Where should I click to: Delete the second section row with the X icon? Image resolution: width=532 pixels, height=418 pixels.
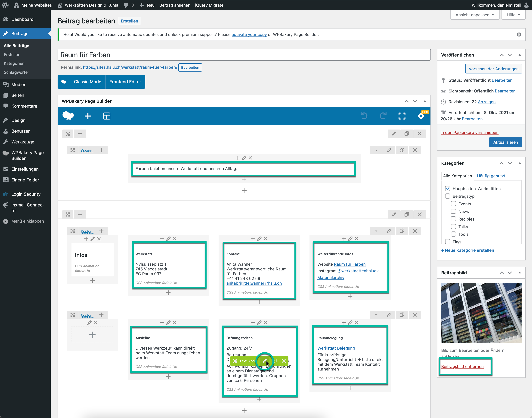coord(420,214)
